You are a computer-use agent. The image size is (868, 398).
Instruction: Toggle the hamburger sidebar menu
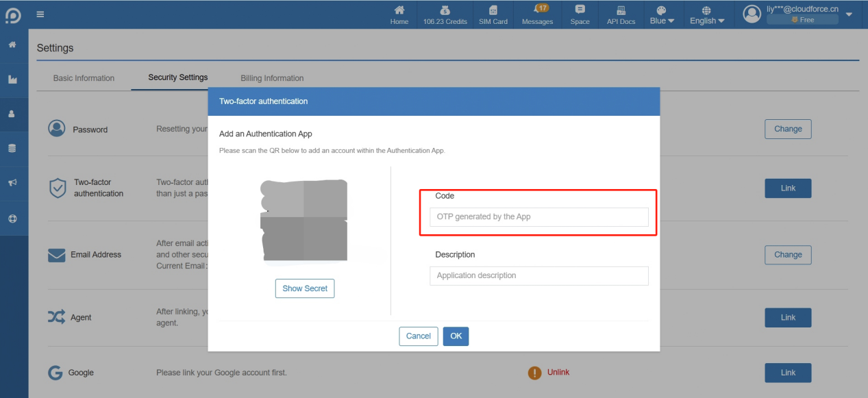point(40,14)
